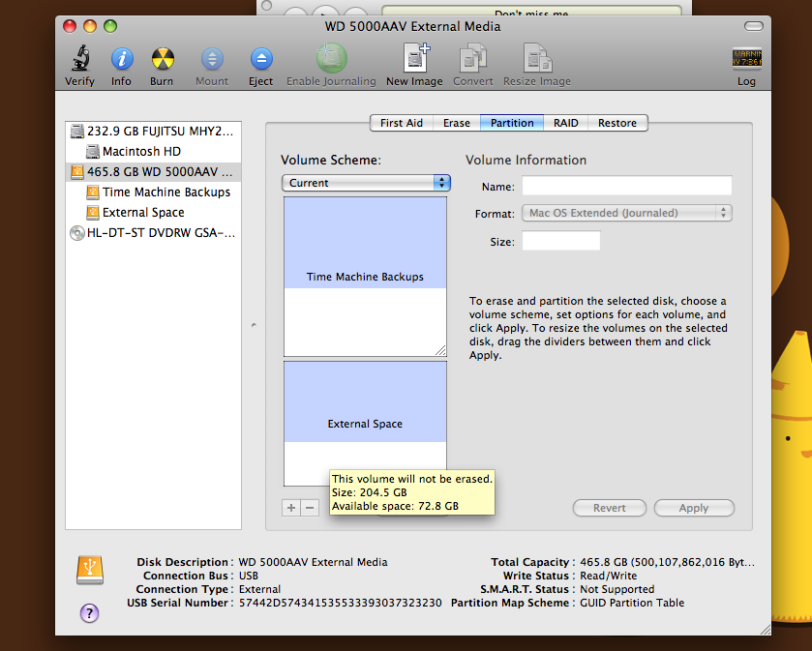Screen dimensions: 812x651
Task: Click the toolbar toggle pill button
Action: 754,26
